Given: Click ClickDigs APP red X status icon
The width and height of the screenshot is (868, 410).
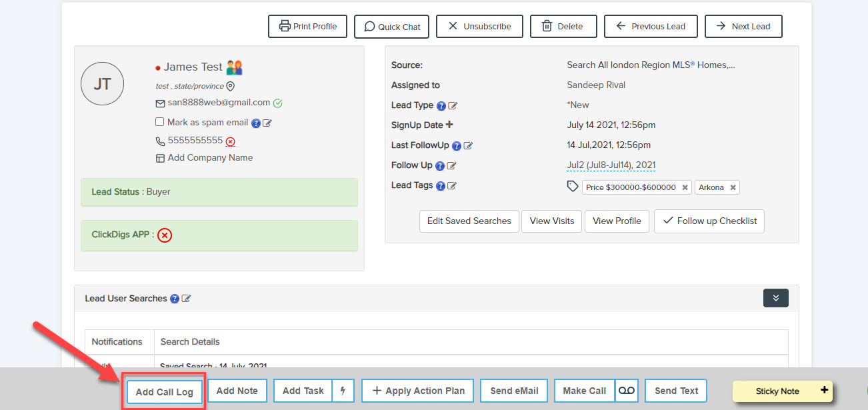Looking at the screenshot, I should 165,235.
